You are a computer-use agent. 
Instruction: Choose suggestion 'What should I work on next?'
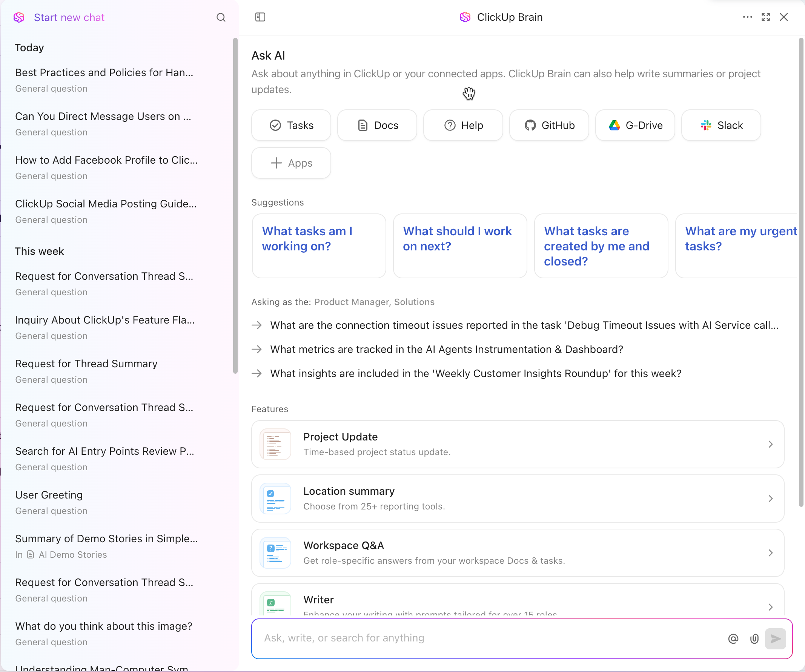coord(460,245)
